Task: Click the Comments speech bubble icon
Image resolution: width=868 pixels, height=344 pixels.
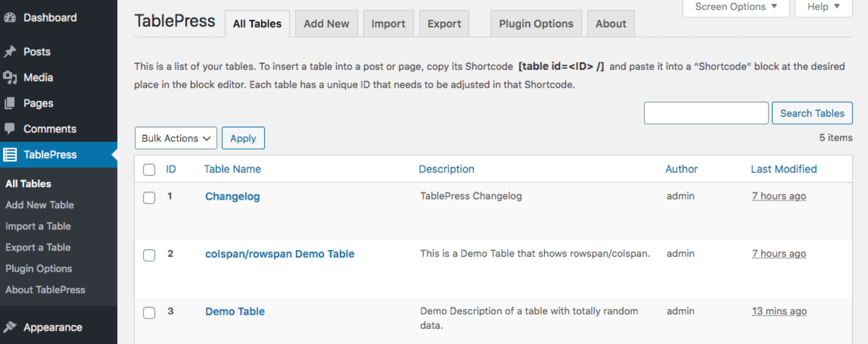Action: pyautogui.click(x=10, y=129)
